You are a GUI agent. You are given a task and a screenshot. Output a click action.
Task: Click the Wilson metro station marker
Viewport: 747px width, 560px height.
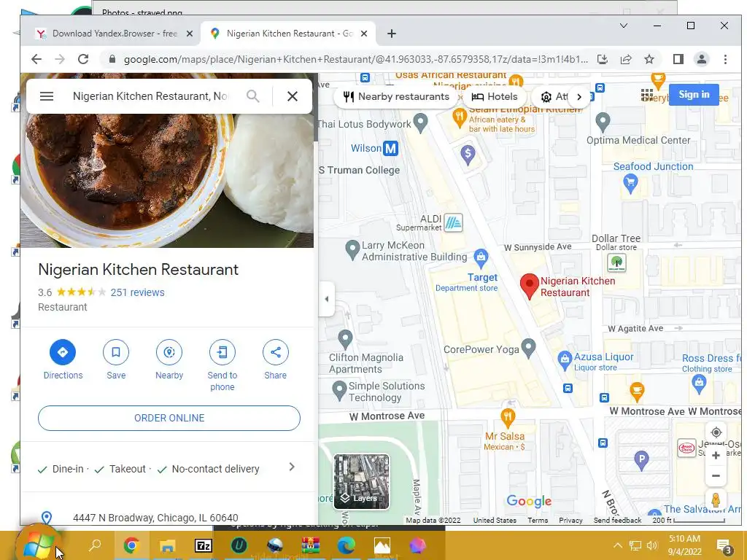tap(390, 148)
